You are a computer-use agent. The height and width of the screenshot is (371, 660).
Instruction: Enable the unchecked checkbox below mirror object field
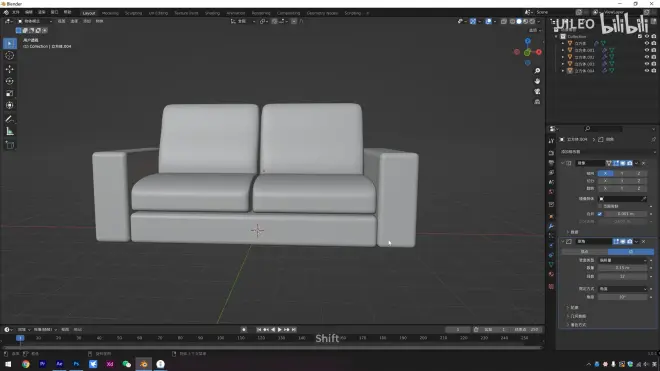click(600, 206)
